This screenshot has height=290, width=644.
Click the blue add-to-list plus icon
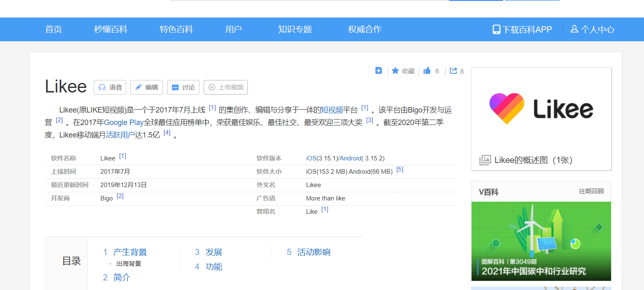(x=379, y=70)
